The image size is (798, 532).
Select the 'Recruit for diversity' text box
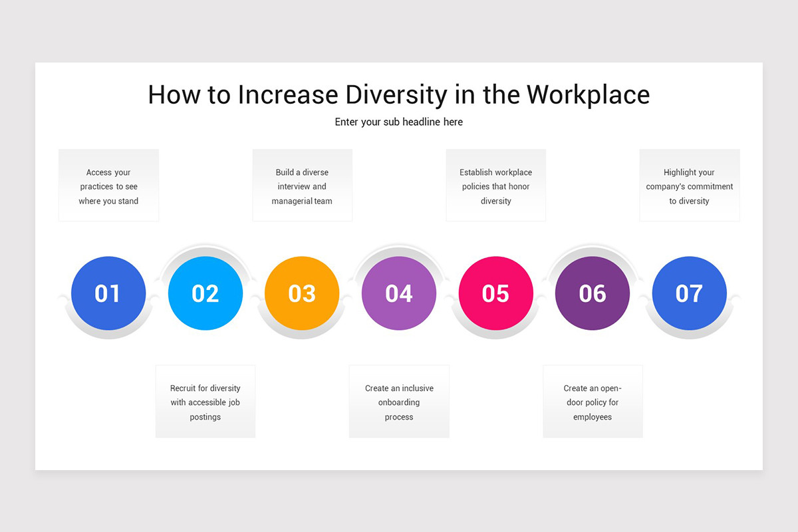click(x=205, y=401)
